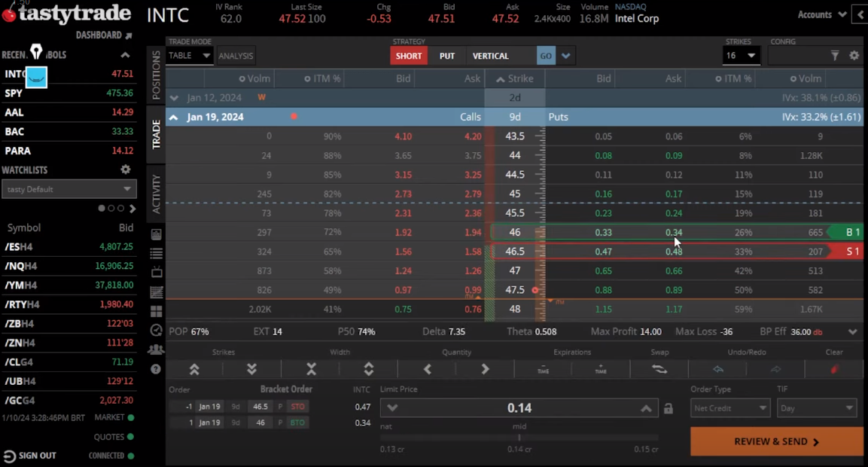Toggle the SHORT strategy direction button
Viewport: 868px width, 467px height.
point(409,56)
